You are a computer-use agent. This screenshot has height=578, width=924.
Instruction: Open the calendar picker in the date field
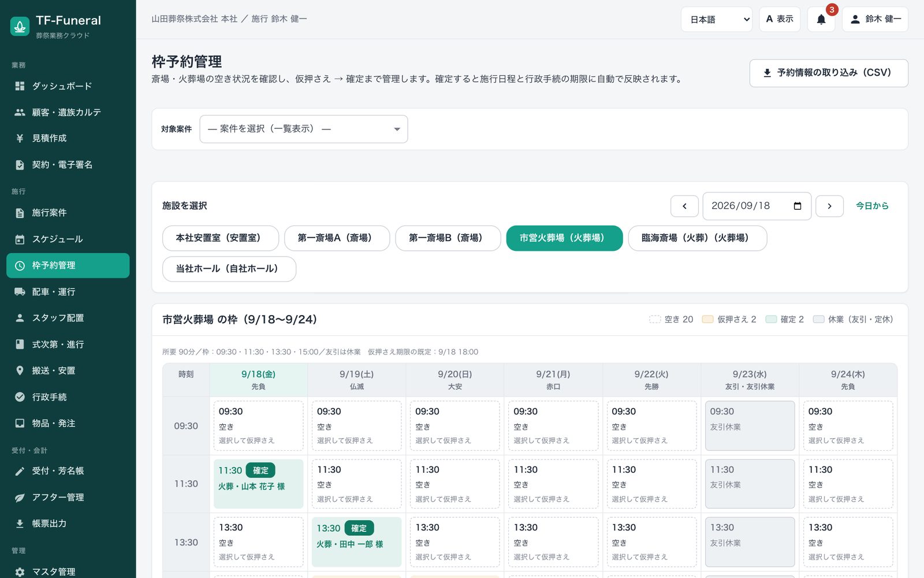pos(798,206)
